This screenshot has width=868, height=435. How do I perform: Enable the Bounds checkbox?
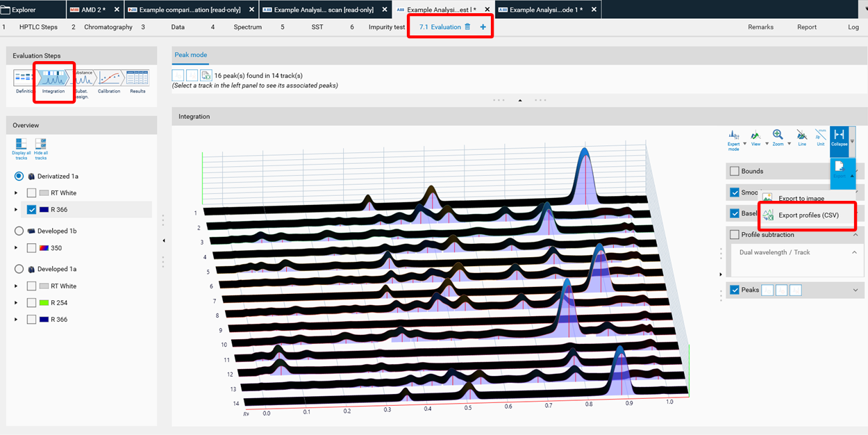point(735,170)
